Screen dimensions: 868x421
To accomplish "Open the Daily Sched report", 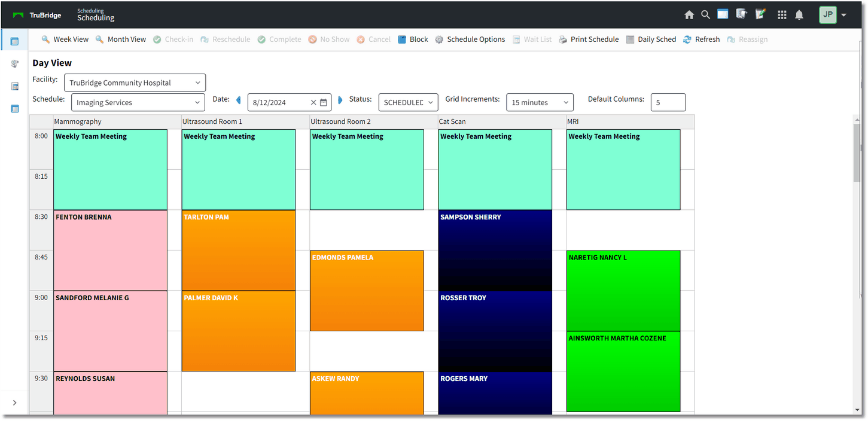I will point(651,39).
